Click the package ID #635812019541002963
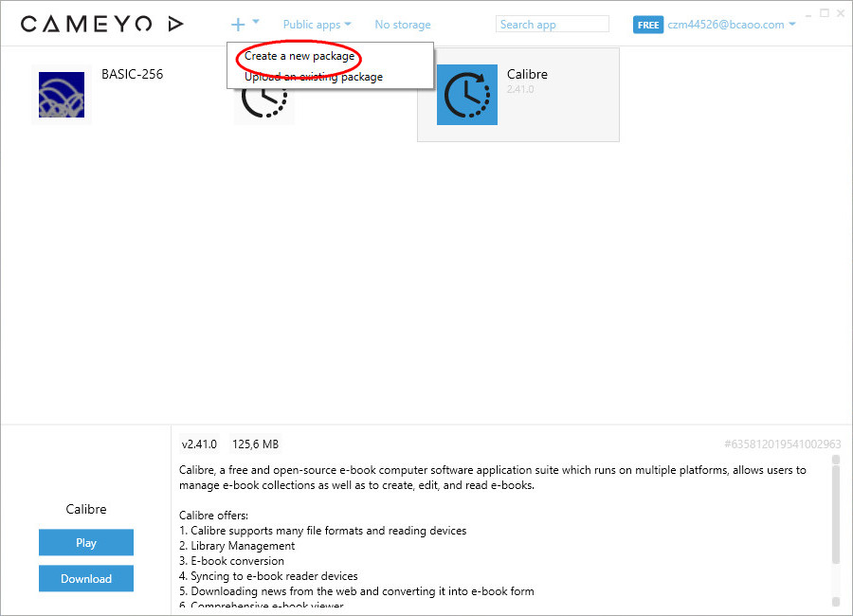Image resolution: width=853 pixels, height=616 pixels. coord(782,444)
